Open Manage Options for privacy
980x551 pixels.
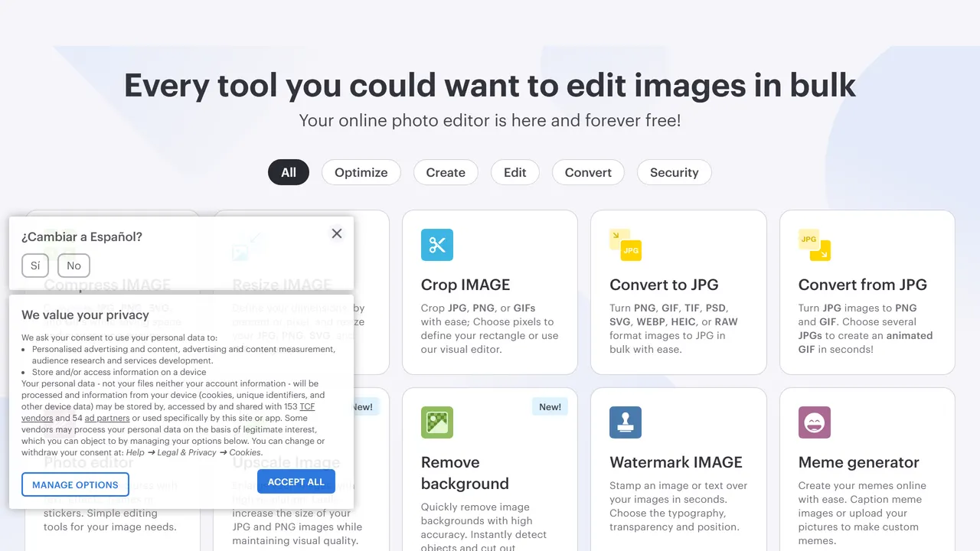tap(75, 484)
